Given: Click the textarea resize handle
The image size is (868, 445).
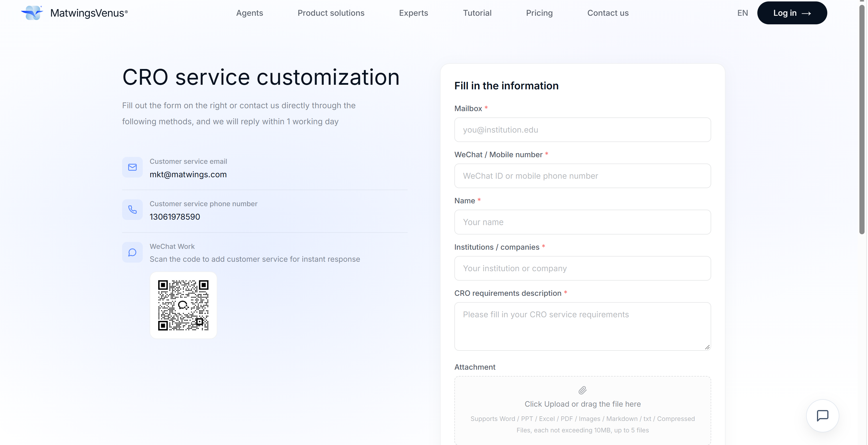Looking at the screenshot, I should tap(707, 347).
